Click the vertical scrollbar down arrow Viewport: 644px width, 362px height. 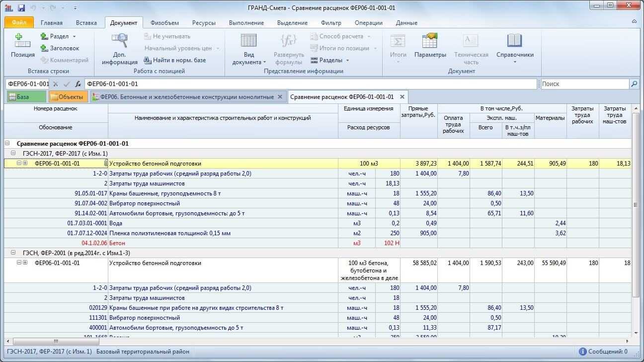pos(636,333)
